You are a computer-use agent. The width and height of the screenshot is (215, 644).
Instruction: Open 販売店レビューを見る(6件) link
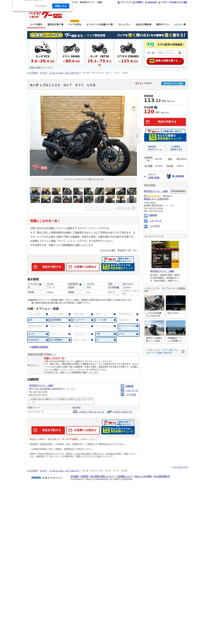pos(156,199)
